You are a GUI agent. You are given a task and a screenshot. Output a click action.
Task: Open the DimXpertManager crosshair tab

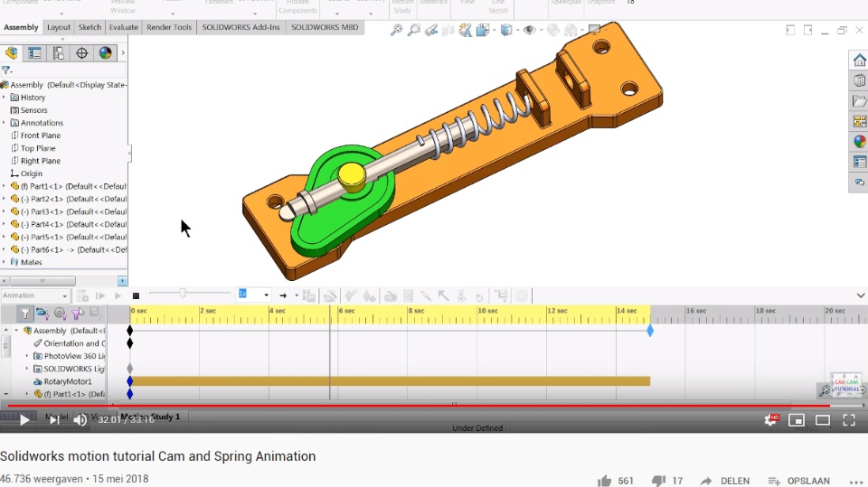82,52
